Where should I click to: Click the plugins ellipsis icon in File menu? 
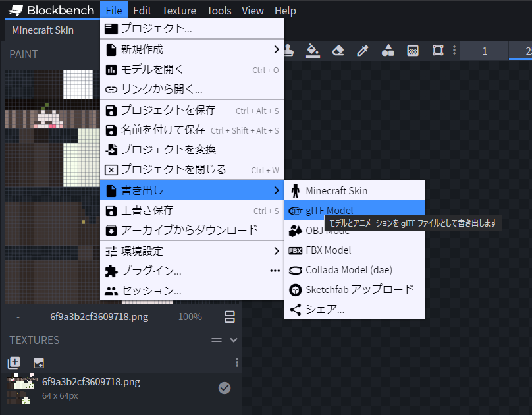(275, 271)
